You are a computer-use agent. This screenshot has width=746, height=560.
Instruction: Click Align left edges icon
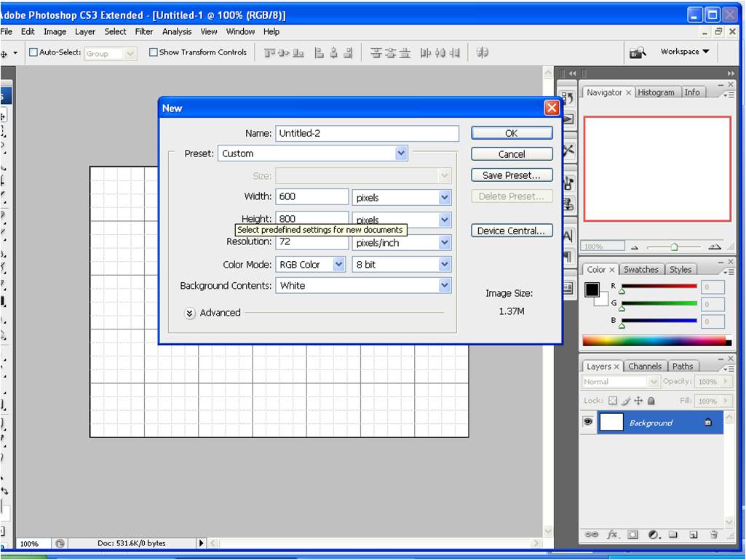point(320,53)
